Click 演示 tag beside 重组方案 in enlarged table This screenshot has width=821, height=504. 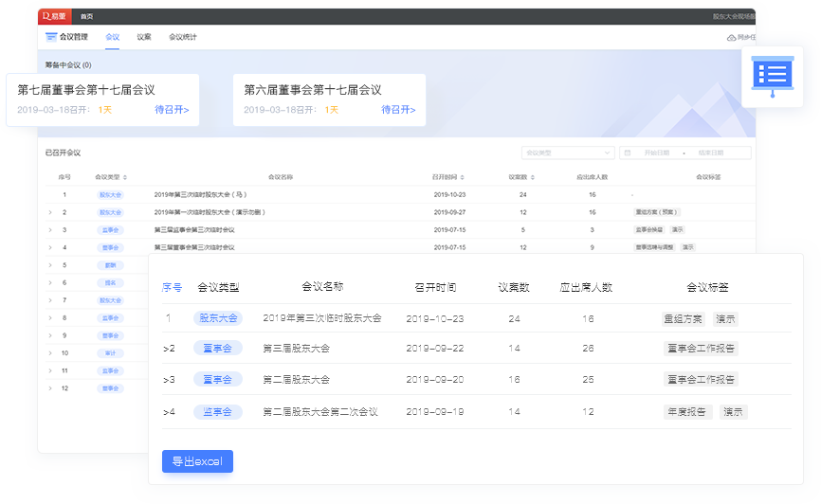725,318
